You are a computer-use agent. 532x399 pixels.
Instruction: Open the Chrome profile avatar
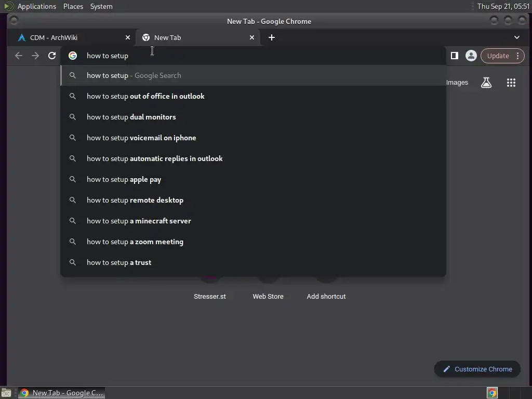(471, 56)
